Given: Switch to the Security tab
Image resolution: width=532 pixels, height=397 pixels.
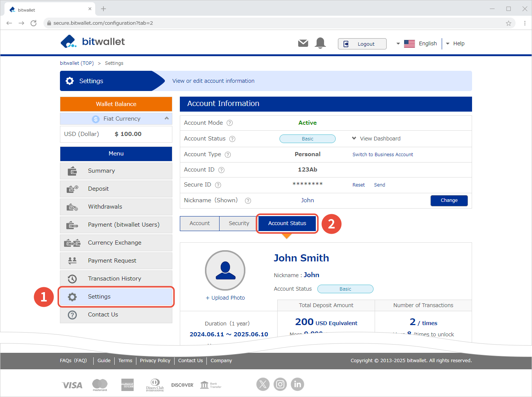Looking at the screenshot, I should (239, 223).
